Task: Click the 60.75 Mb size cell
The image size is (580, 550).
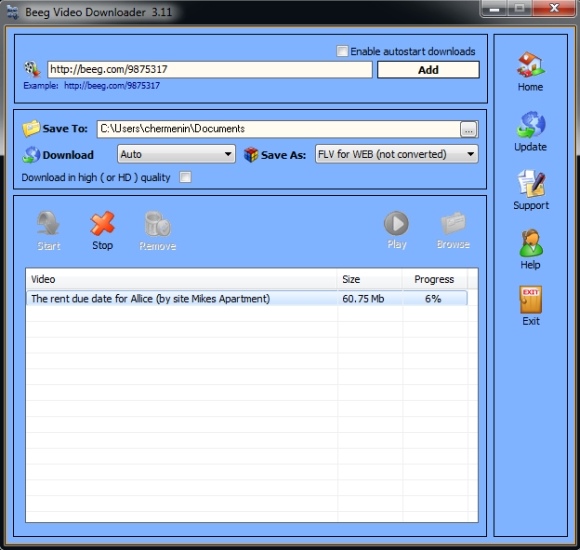Action: tap(370, 298)
